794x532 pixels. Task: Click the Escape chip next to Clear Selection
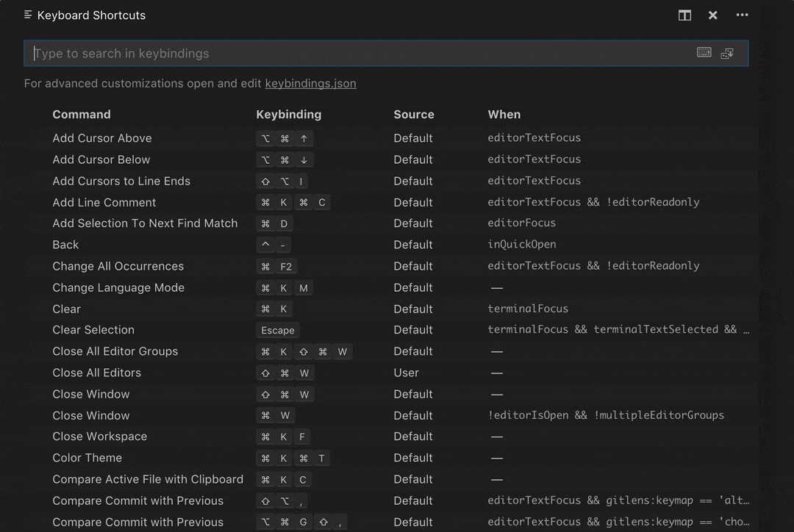[277, 330]
